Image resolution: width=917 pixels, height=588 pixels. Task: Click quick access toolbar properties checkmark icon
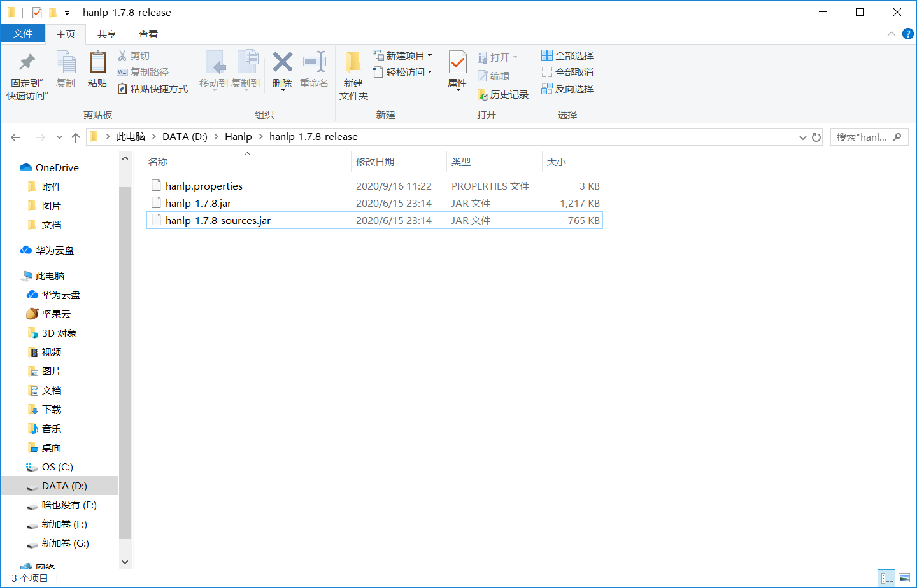point(37,12)
